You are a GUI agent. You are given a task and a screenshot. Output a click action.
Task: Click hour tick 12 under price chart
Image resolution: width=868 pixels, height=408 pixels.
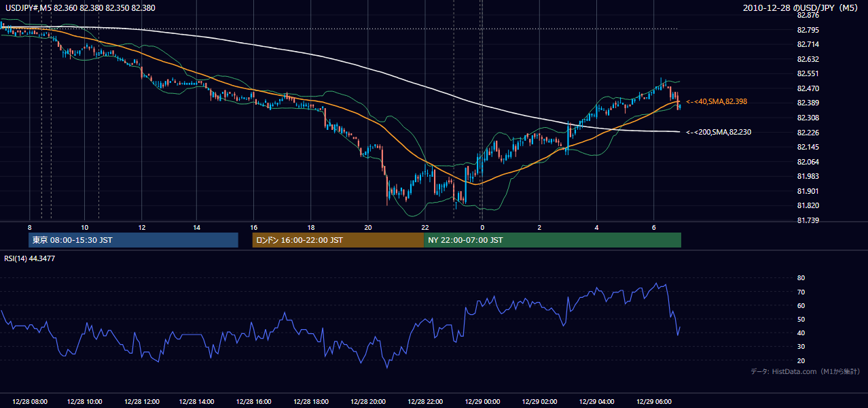141,227
